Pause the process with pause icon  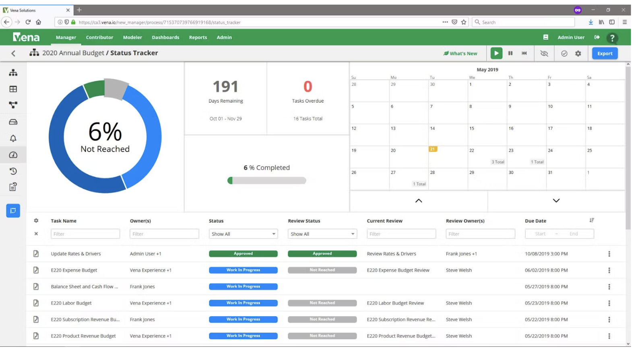tap(510, 53)
